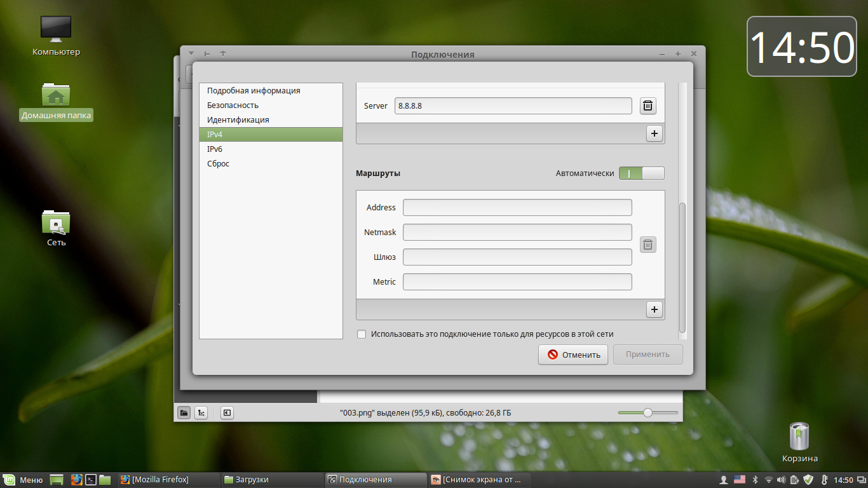Add a new route entry
868x488 pixels.
654,309
